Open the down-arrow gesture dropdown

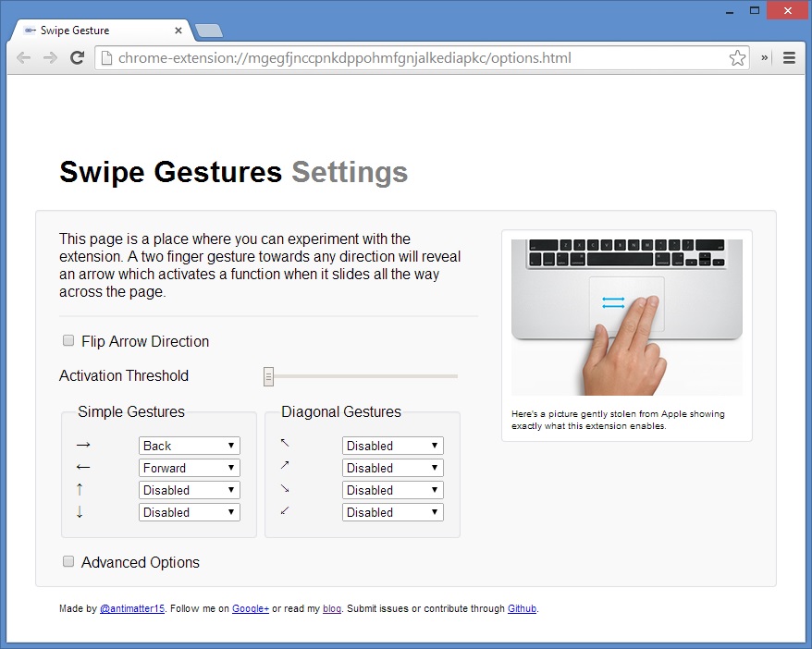coord(189,511)
